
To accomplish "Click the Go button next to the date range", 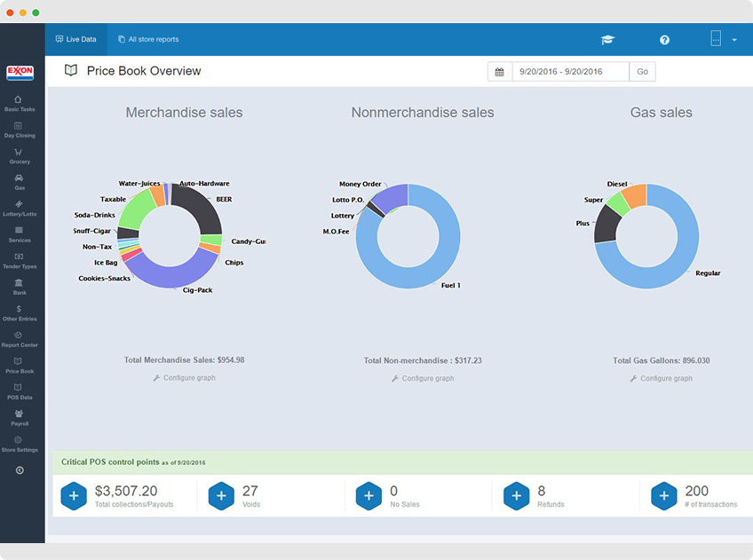I will point(642,71).
